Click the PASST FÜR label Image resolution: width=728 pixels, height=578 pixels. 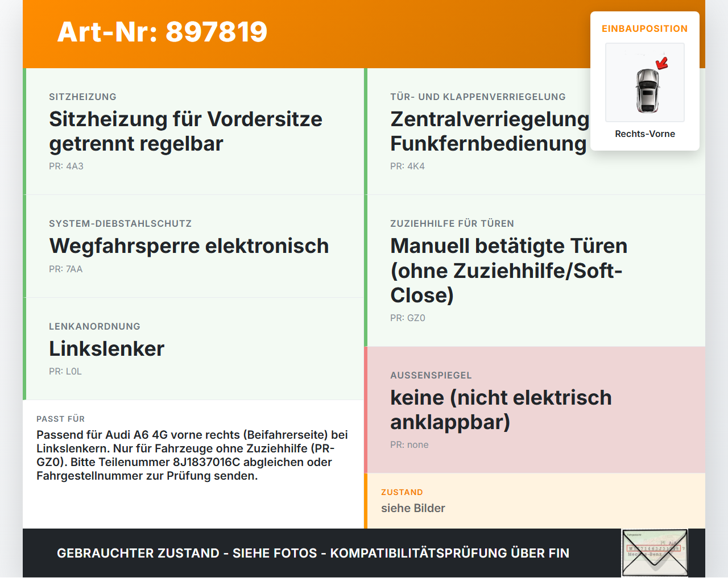(x=60, y=419)
